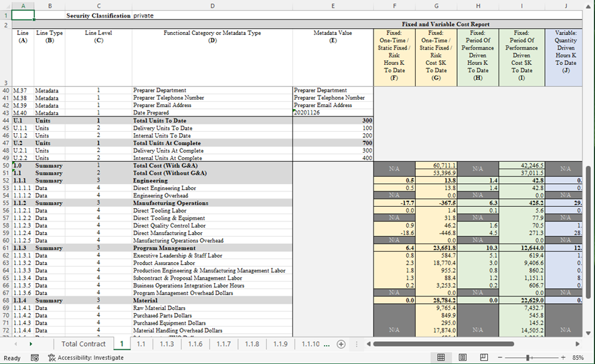Image resolution: width=595 pixels, height=364 pixels.
Task: Click the 'private' cell value
Action: tap(143, 15)
